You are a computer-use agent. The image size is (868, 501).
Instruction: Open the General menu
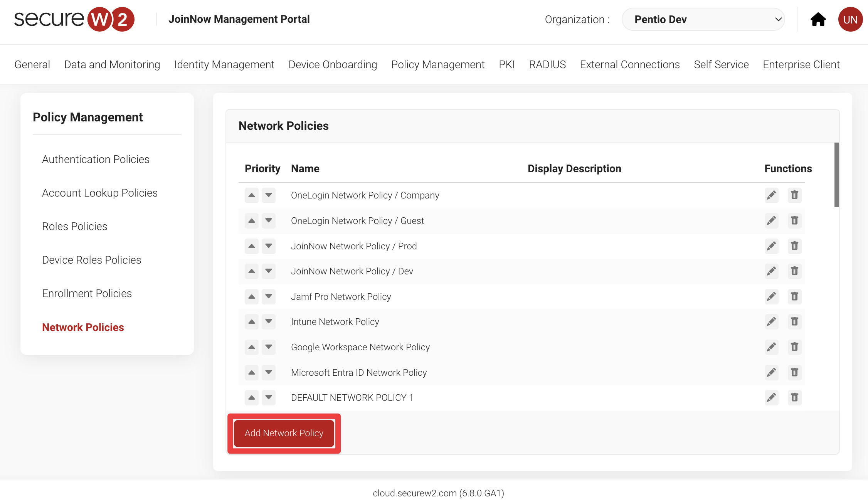32,64
